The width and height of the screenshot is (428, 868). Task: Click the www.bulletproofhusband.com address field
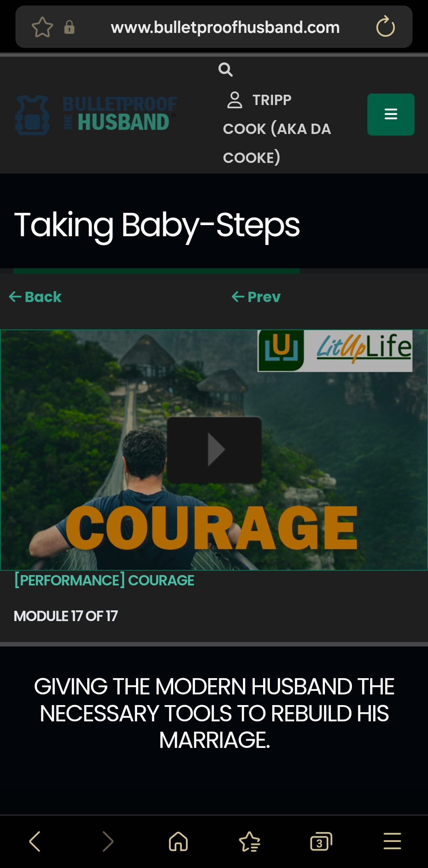[225, 27]
